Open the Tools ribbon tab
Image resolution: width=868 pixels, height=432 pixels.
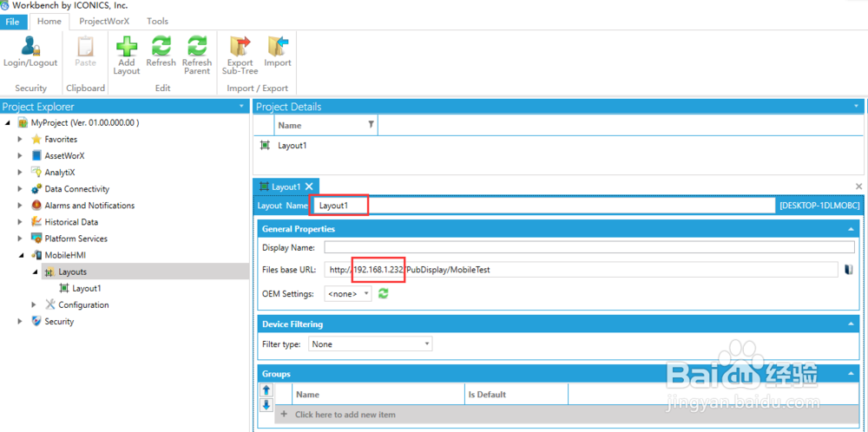(x=157, y=22)
